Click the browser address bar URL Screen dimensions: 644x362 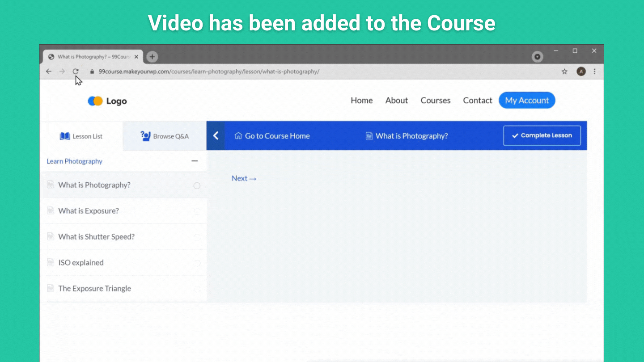(209, 72)
